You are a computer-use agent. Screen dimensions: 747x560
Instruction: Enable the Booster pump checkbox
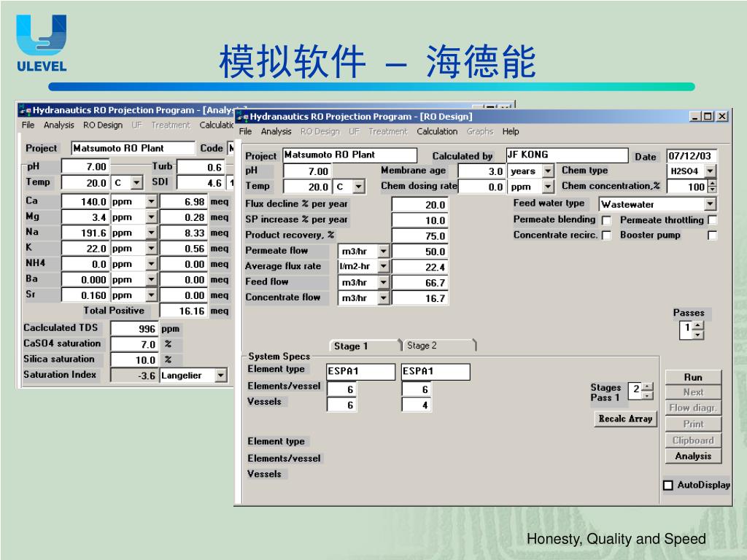point(712,236)
